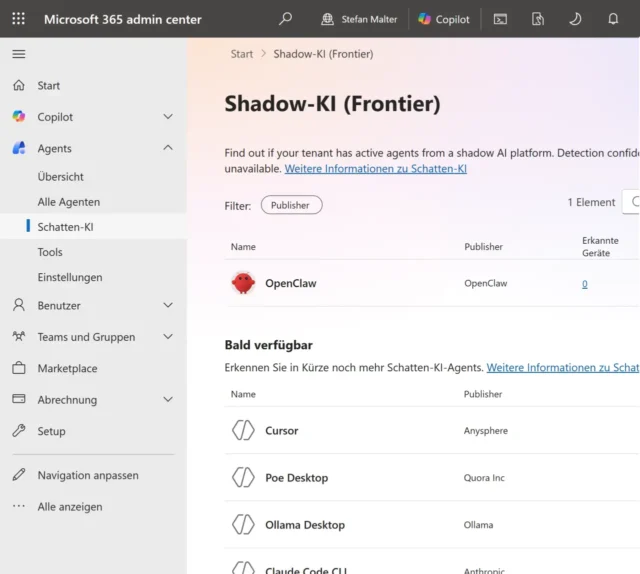This screenshot has height=574, width=640.
Task: Expand the Benutzer navigation chevron
Action: point(168,305)
